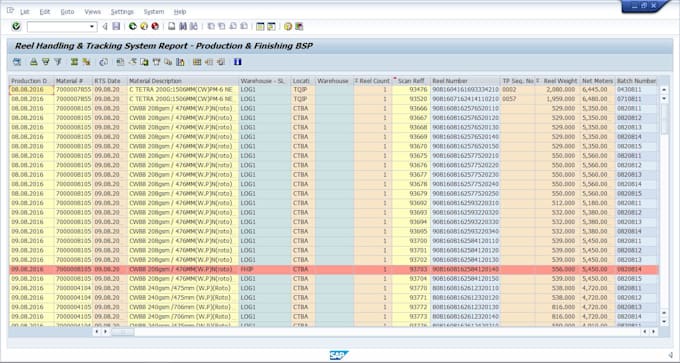The image size is (680, 363).
Task: Select the Scan Reff cell 93692
Action: [x=411, y=203]
